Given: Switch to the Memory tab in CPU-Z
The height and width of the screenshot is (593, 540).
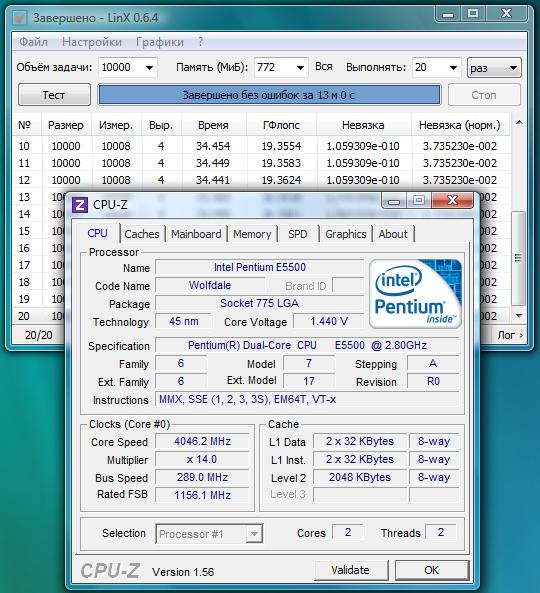Looking at the screenshot, I should pos(252,234).
